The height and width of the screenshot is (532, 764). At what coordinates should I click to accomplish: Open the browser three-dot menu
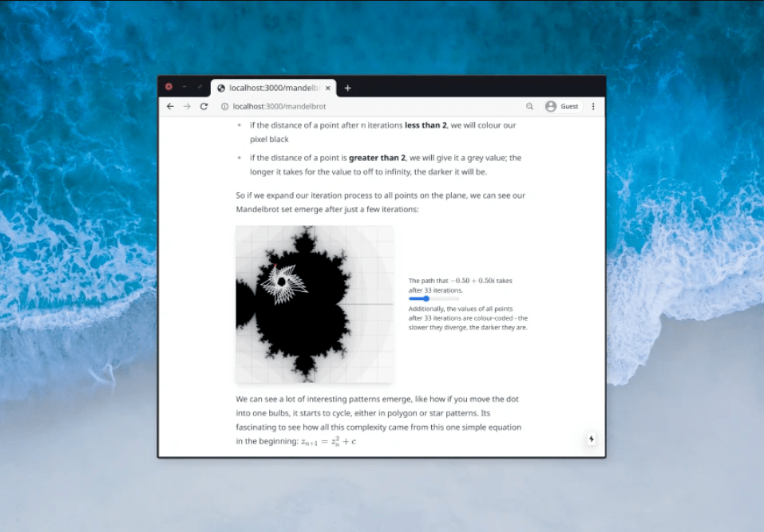pos(592,106)
